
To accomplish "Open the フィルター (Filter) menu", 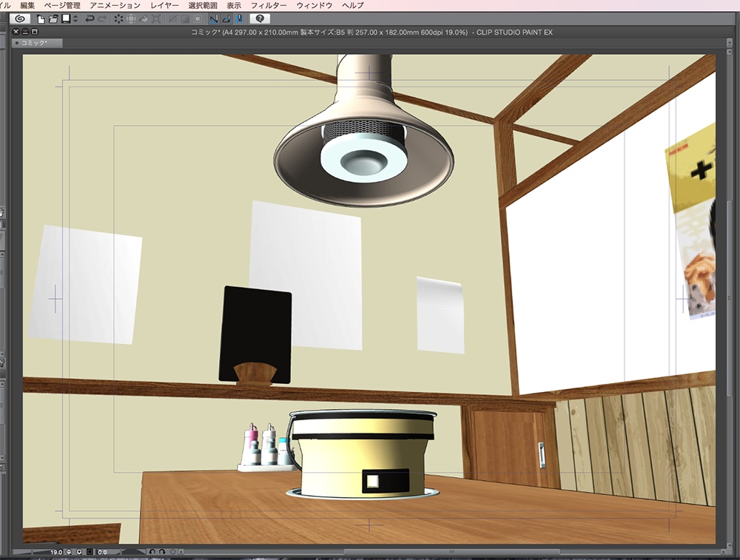I will tap(269, 5).
